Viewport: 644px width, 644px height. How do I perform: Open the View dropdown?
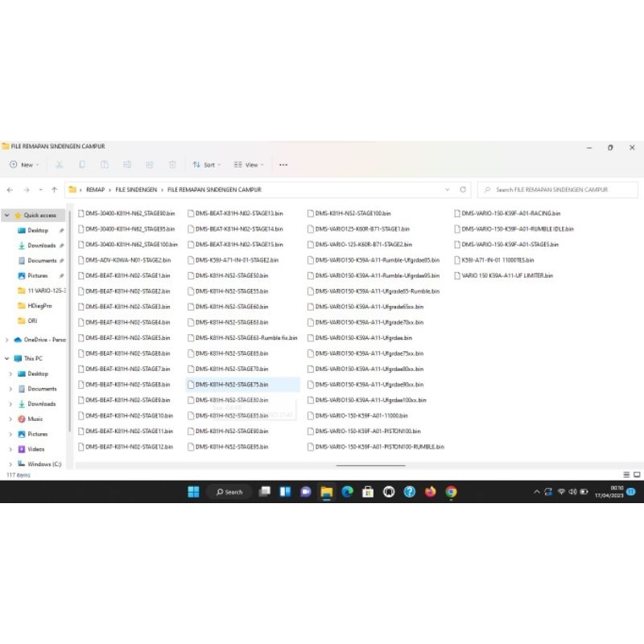[249, 164]
